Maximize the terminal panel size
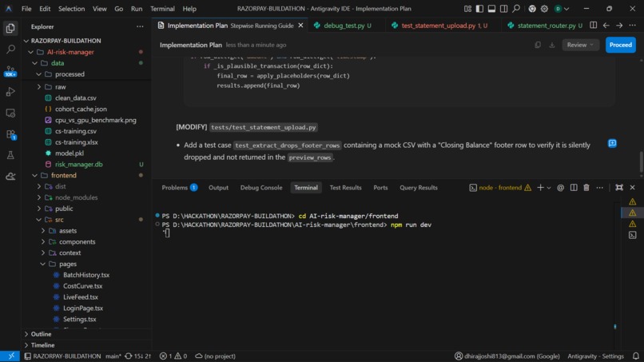The height and width of the screenshot is (362, 644). (x=619, y=188)
